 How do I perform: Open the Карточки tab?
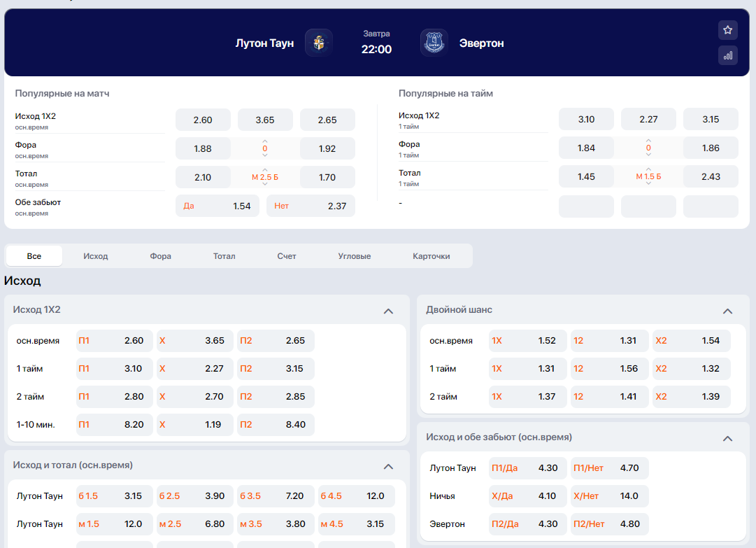[431, 256]
